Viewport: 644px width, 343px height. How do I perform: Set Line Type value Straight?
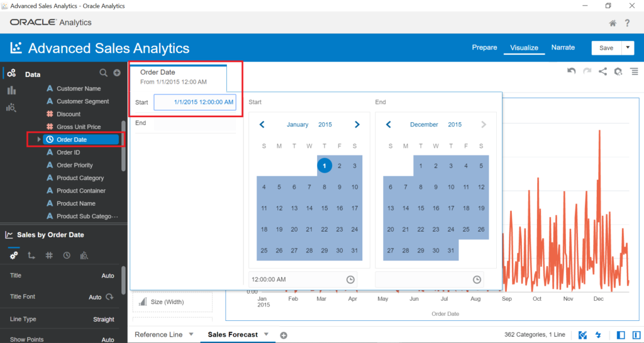click(104, 319)
